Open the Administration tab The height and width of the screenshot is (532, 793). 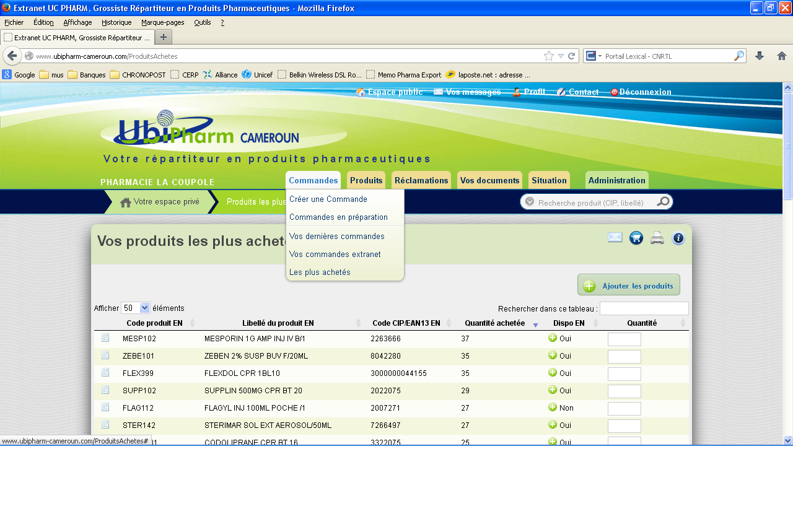617,180
